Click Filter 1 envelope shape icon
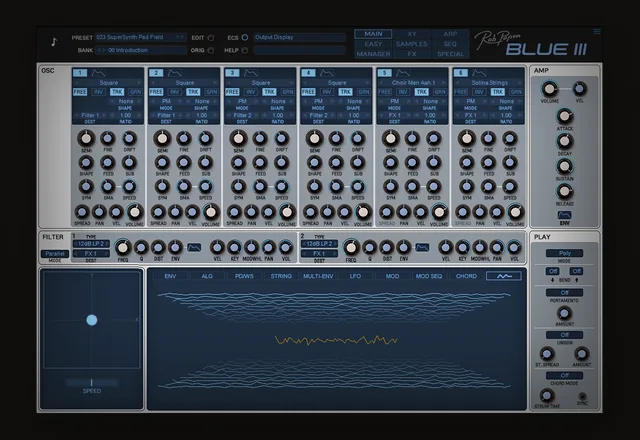Image resolution: width=640 pixels, height=440 pixels. click(194, 247)
